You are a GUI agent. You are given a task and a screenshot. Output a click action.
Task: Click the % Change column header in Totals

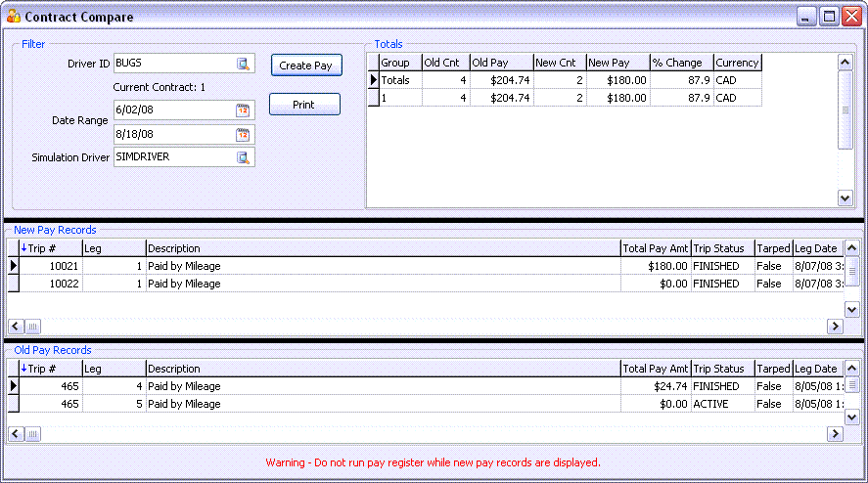[681, 63]
